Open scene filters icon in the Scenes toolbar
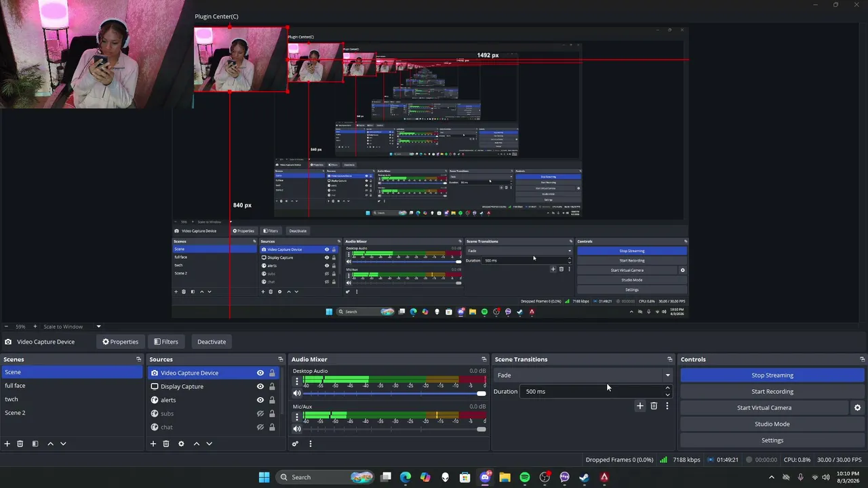This screenshot has height=488, width=868. click(35, 444)
